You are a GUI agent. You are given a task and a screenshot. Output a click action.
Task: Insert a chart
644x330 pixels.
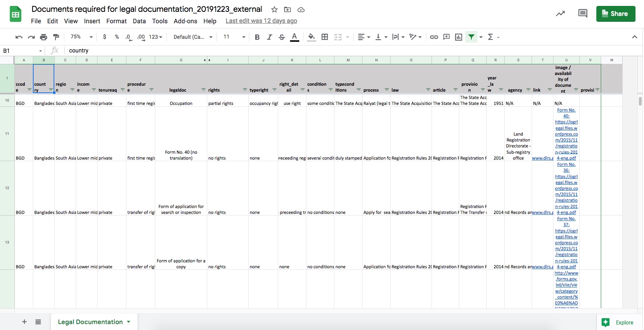click(459, 37)
